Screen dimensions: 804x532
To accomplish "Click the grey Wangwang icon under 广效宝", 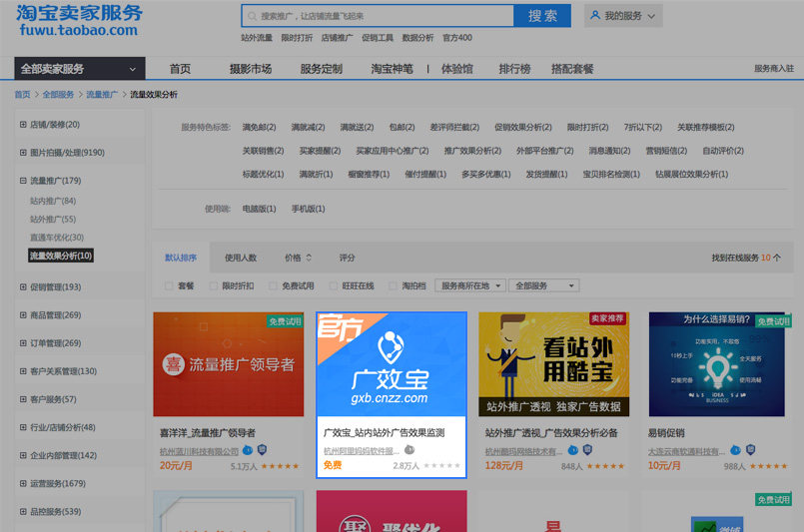I will tap(409, 450).
